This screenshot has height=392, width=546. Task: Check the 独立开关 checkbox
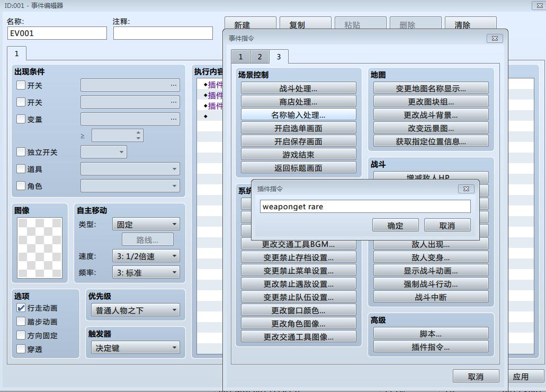point(21,152)
